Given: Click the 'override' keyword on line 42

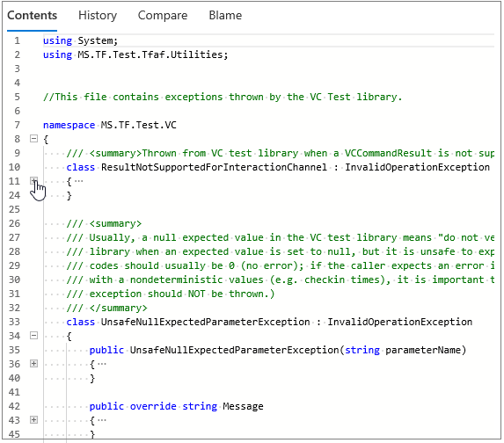Looking at the screenshot, I should point(153,406).
